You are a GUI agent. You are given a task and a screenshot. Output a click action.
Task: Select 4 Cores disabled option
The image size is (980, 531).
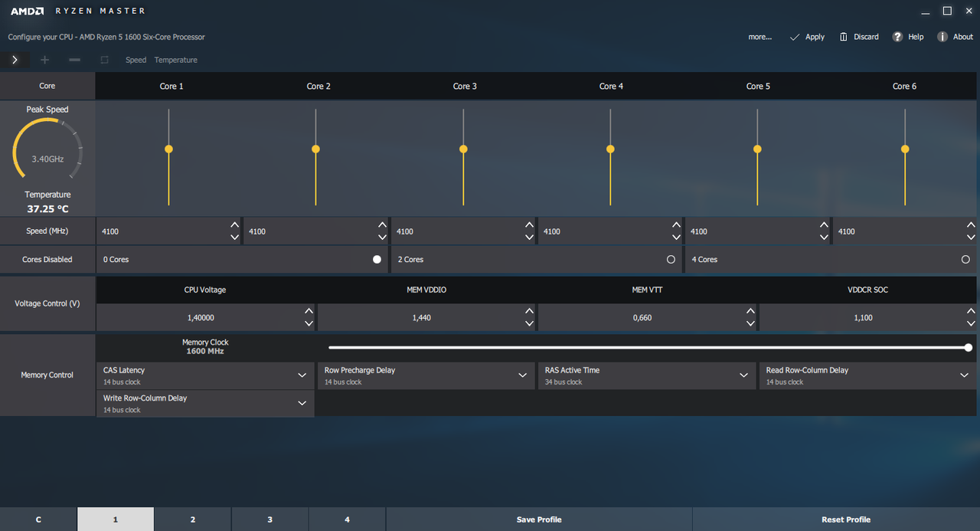pyautogui.click(x=965, y=260)
